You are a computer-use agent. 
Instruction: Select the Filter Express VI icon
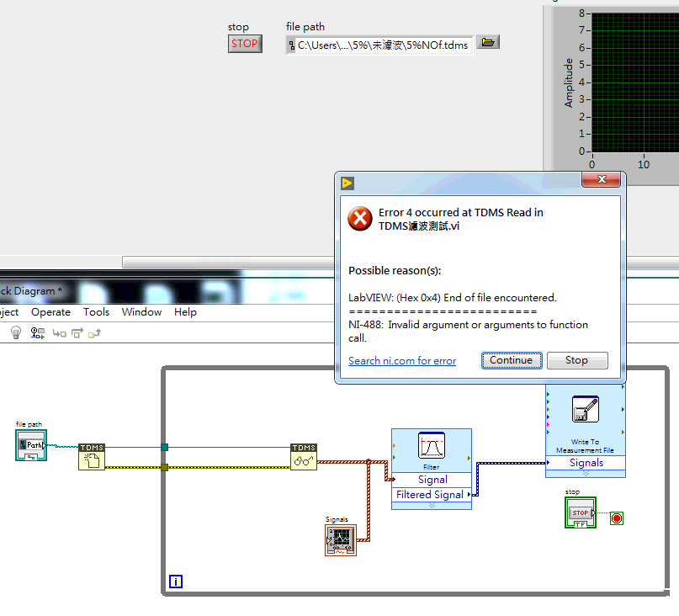[432, 445]
